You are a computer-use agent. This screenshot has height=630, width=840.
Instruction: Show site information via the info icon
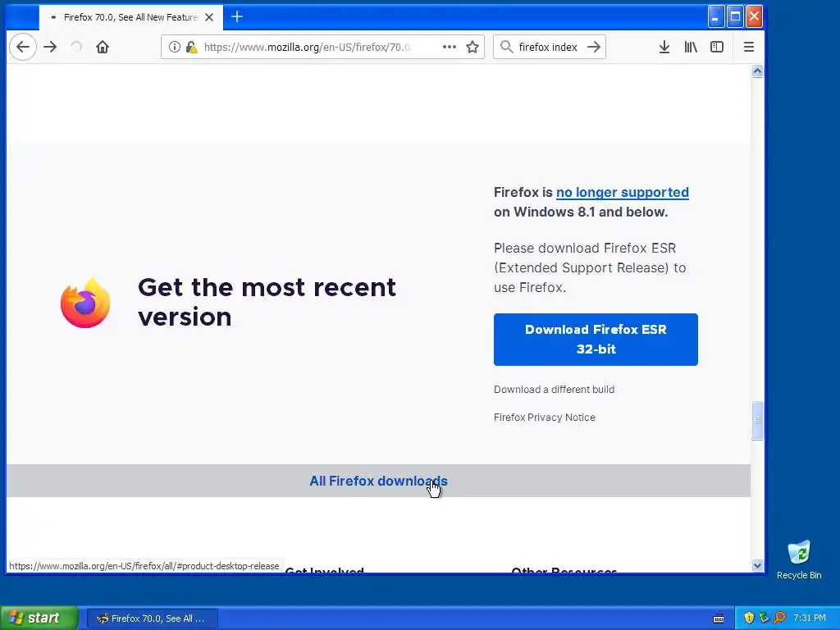coord(175,47)
